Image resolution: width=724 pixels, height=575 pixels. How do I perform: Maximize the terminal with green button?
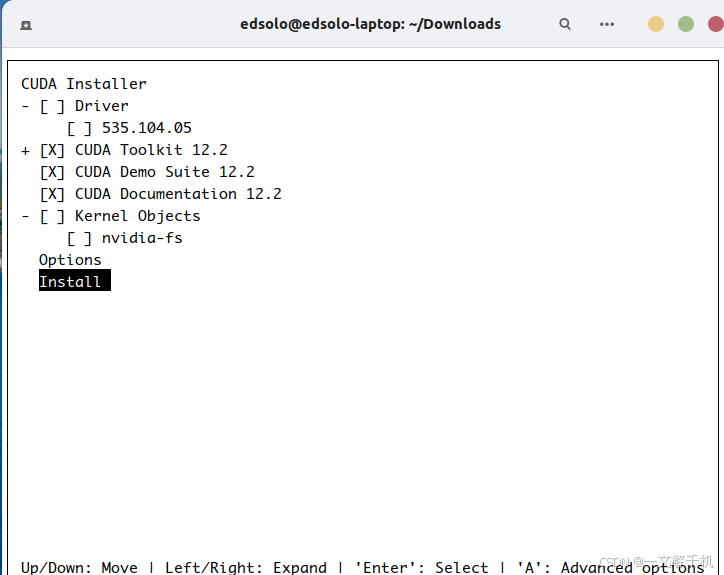[686, 24]
